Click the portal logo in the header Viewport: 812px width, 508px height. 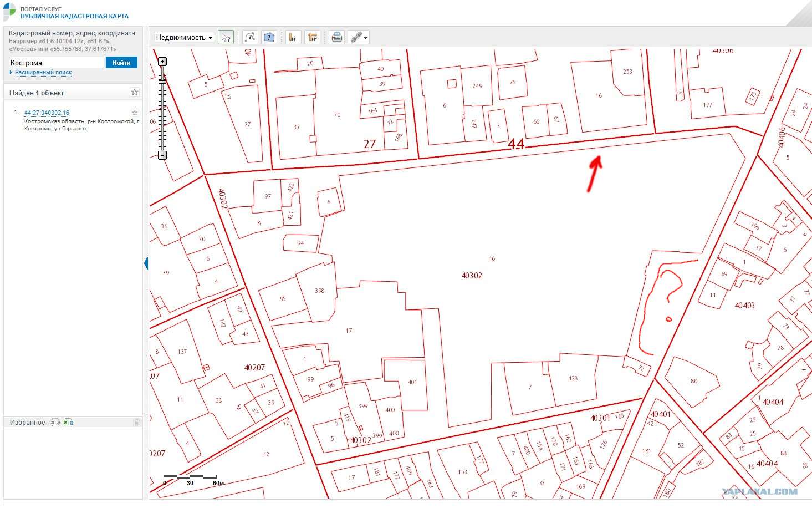(9, 12)
